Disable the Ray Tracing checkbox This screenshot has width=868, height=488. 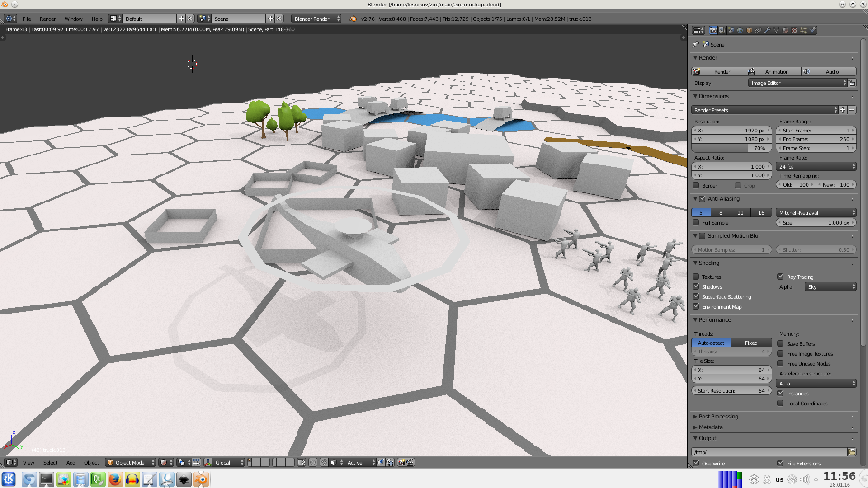[780, 277]
